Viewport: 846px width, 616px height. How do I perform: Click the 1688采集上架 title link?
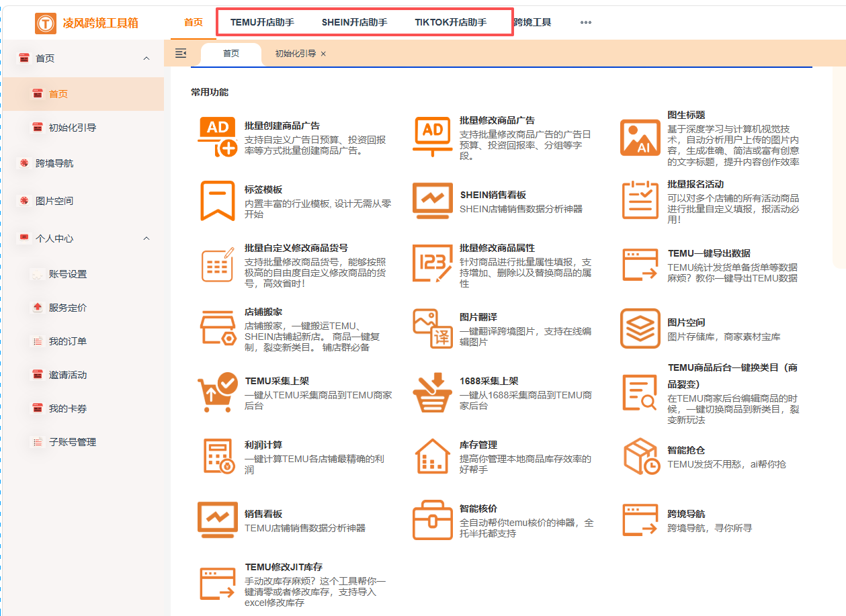click(489, 381)
